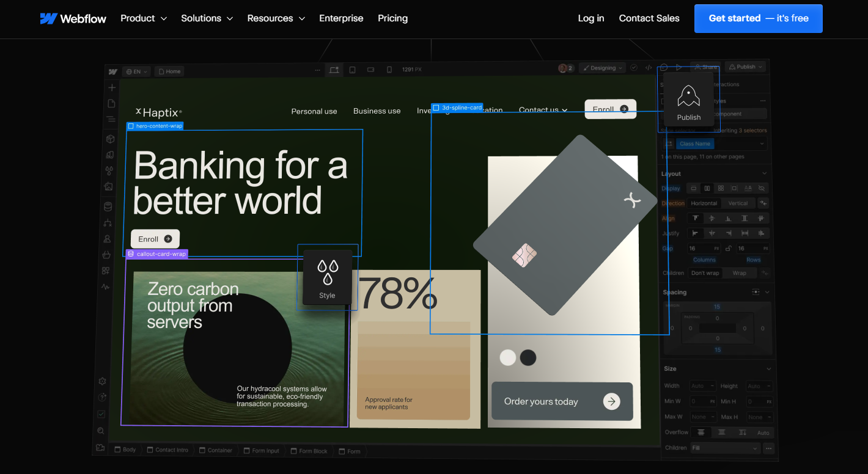Click the three-dots menu in designer top bar

click(x=317, y=70)
